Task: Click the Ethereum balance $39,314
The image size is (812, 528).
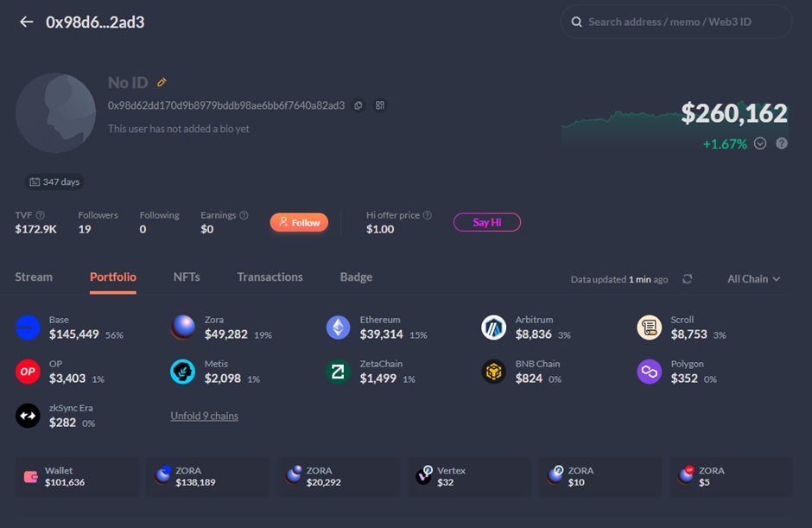Action: click(382, 334)
